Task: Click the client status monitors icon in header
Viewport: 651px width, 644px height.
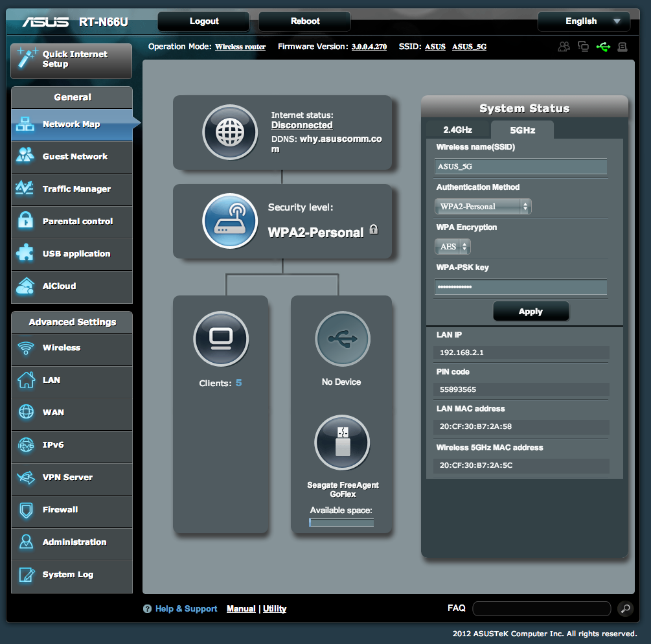Action: [x=584, y=47]
